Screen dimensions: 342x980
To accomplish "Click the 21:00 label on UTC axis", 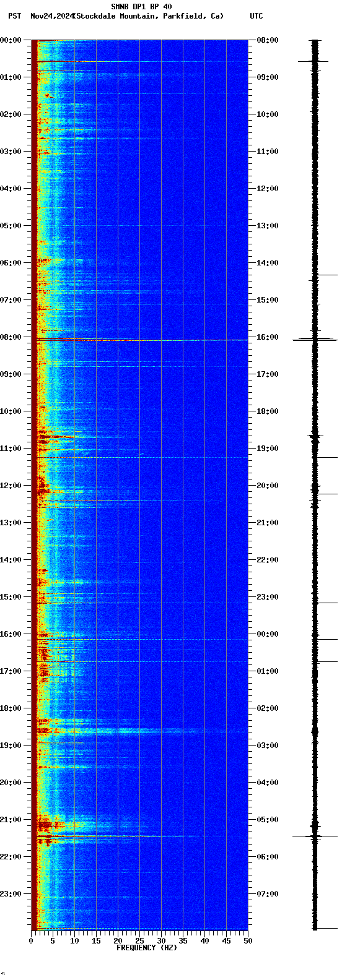I will click(x=268, y=523).
